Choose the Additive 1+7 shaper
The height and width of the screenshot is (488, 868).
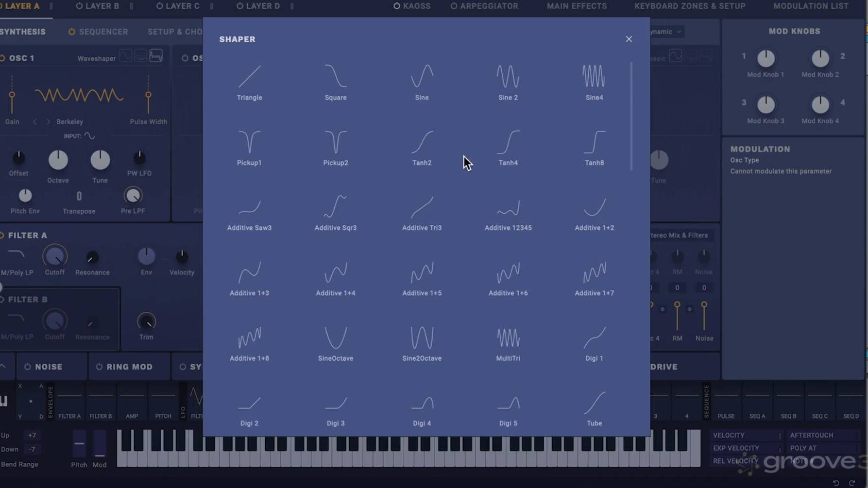[x=594, y=278]
